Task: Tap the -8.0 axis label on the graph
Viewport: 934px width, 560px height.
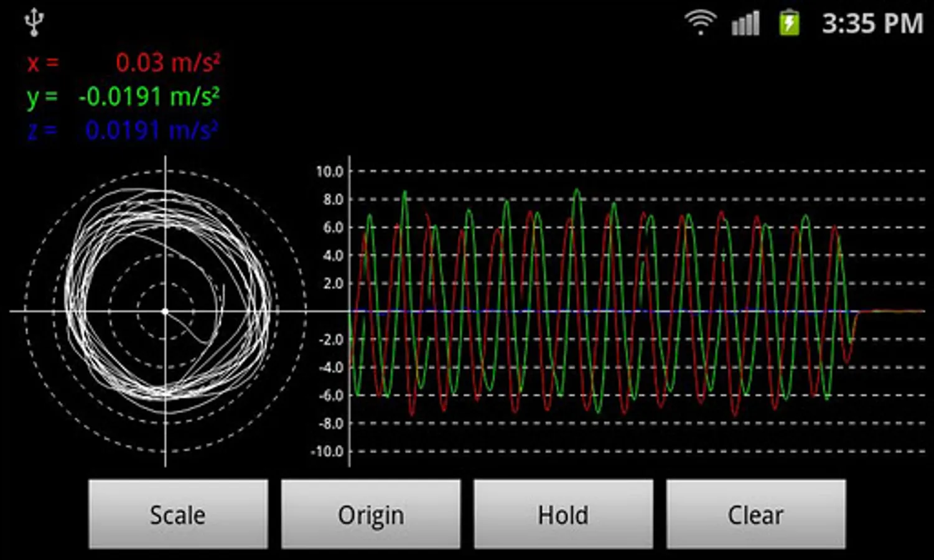Action: [330, 423]
